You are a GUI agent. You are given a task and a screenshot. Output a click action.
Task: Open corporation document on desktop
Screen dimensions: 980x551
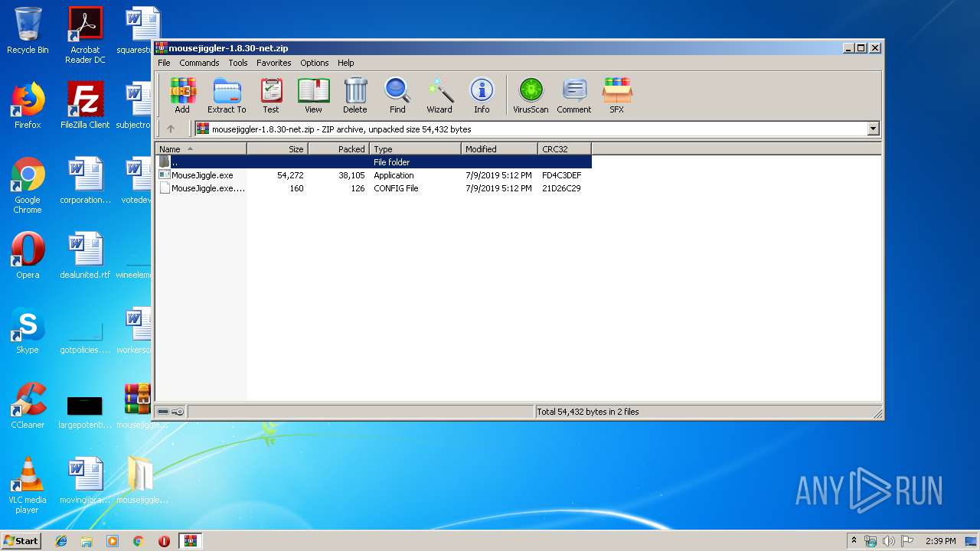click(85, 181)
